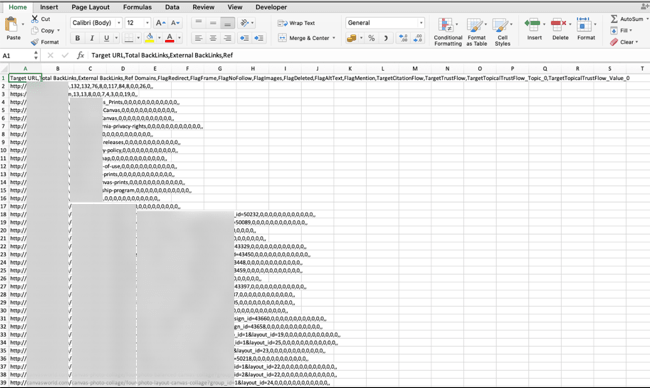650x388 pixels.
Task: Apply percent style format
Action: pyautogui.click(x=371, y=38)
